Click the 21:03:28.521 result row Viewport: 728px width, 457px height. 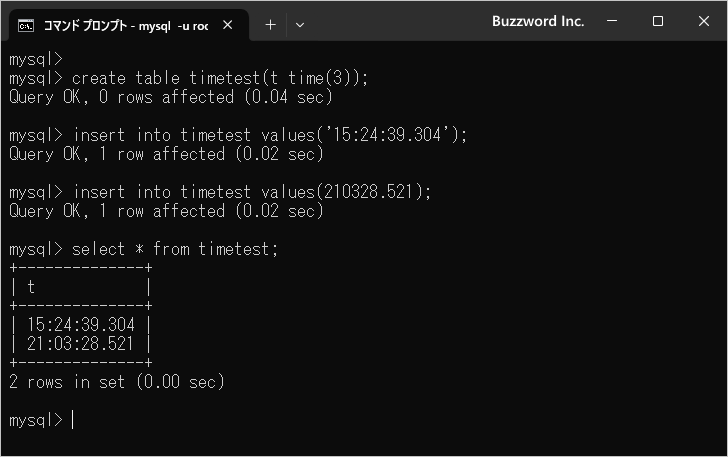tap(82, 344)
